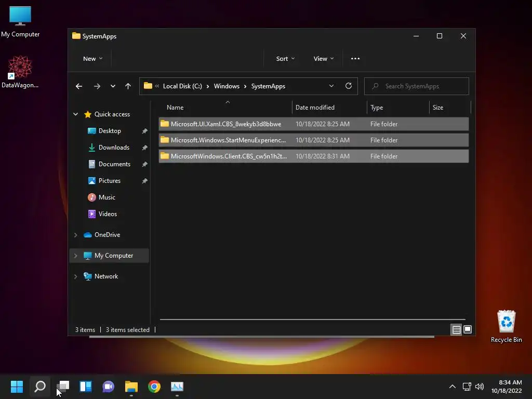The image size is (532, 399).
Task: Refresh the SystemApps folder view
Action: 349,86
